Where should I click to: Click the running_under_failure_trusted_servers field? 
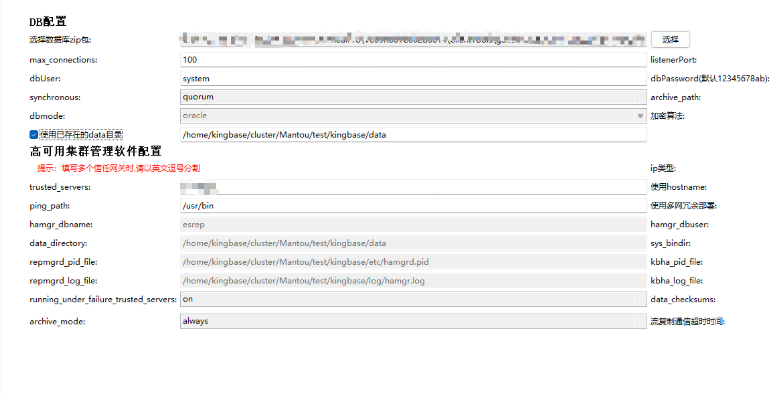tap(413, 299)
